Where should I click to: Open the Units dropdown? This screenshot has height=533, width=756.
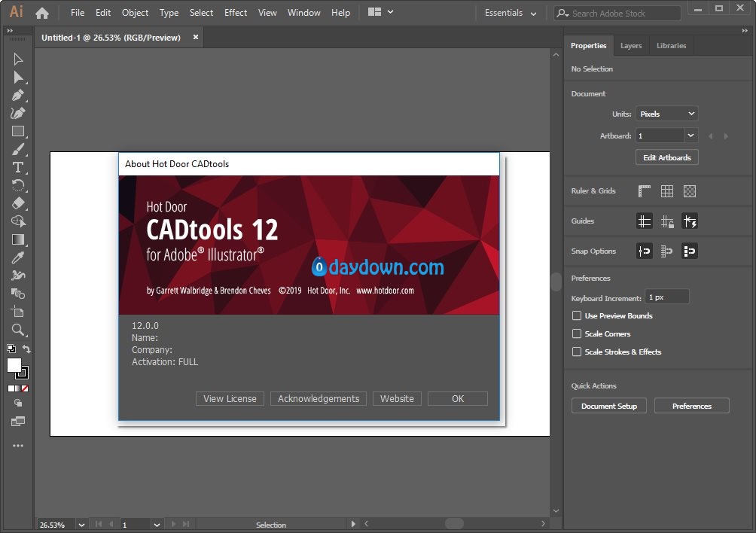[x=667, y=114]
